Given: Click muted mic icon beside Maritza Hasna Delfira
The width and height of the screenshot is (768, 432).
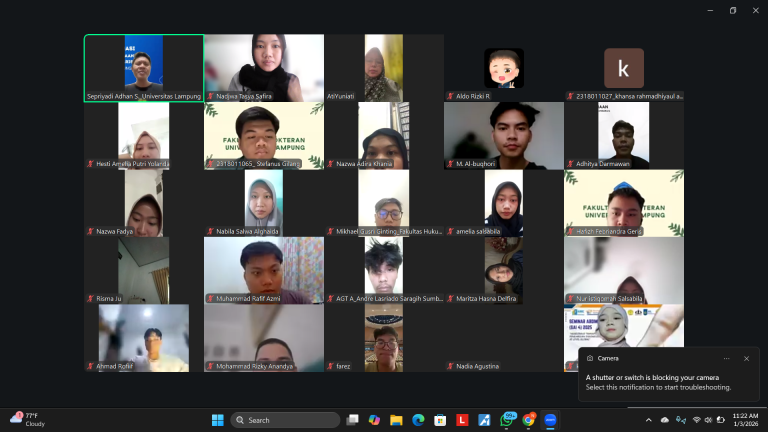Looking at the screenshot, I should click(450, 299).
